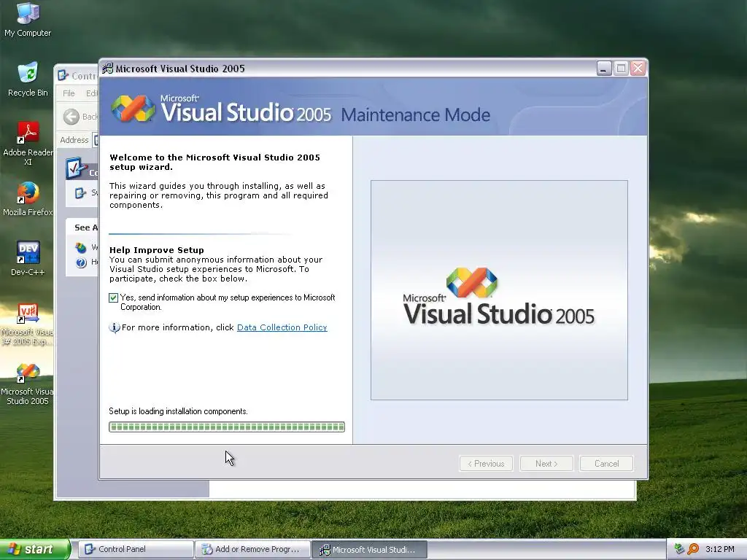The image size is (747, 560).
Task: Uncheck send setup experience information checkbox
Action: pyautogui.click(x=113, y=298)
